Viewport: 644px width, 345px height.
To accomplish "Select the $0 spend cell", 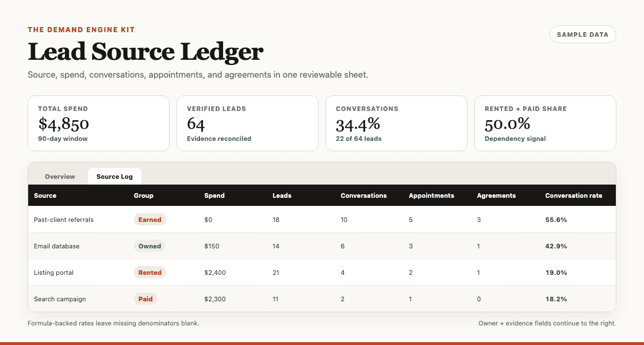I will [x=208, y=220].
